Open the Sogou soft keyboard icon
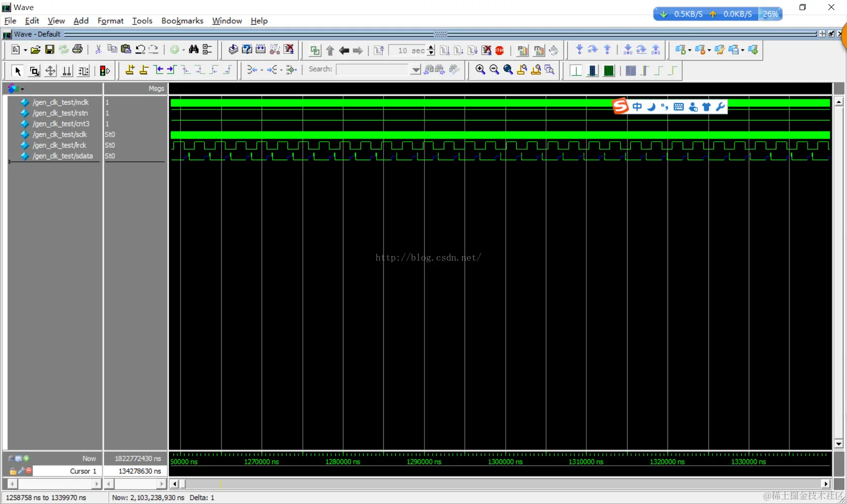 679,106
